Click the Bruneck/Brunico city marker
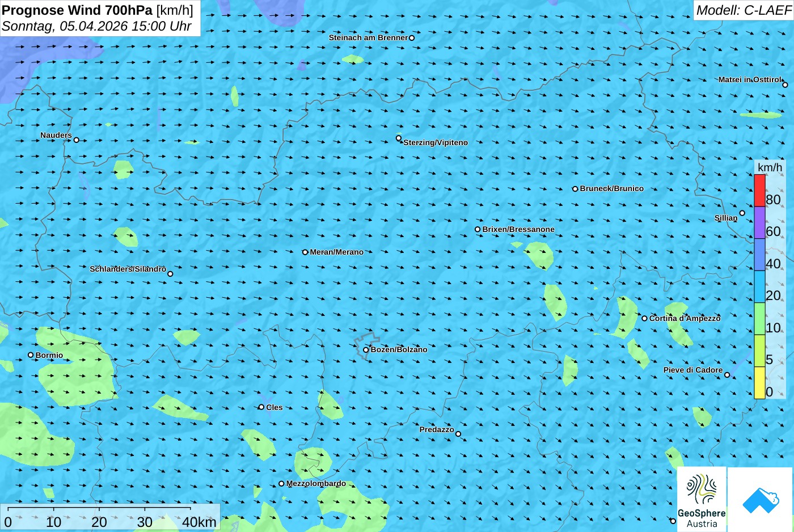 pyautogui.click(x=575, y=189)
